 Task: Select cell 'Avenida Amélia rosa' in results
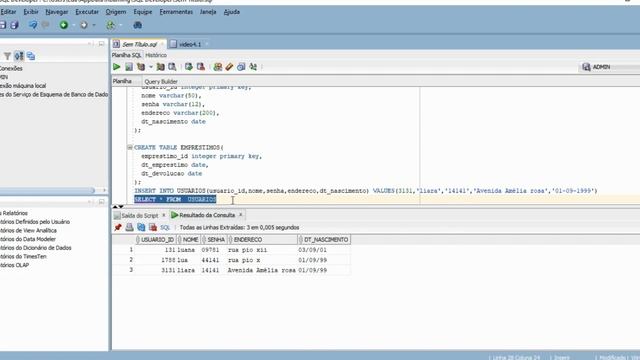(262, 270)
